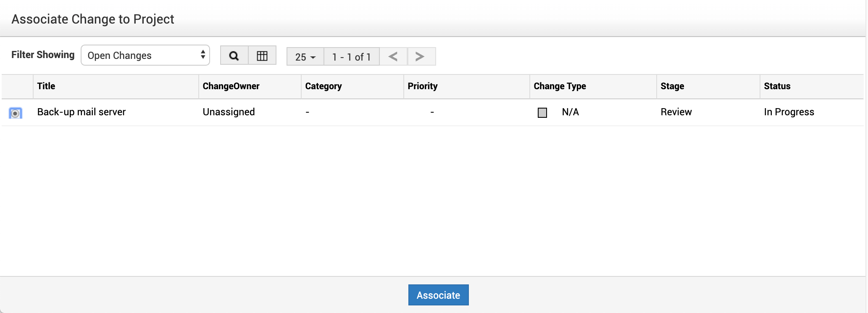Sort by Status column header
The width and height of the screenshot is (868, 313).
[x=777, y=86]
